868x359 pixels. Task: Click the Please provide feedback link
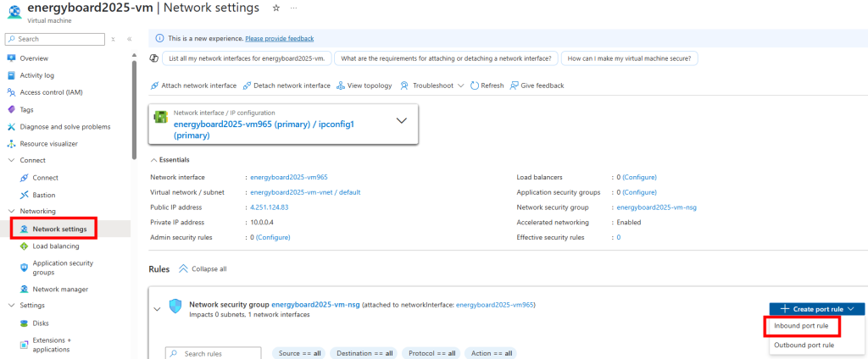point(280,39)
